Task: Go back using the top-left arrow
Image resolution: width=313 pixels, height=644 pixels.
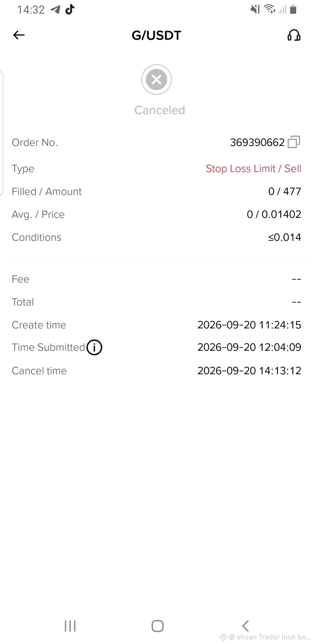Action: (19, 35)
